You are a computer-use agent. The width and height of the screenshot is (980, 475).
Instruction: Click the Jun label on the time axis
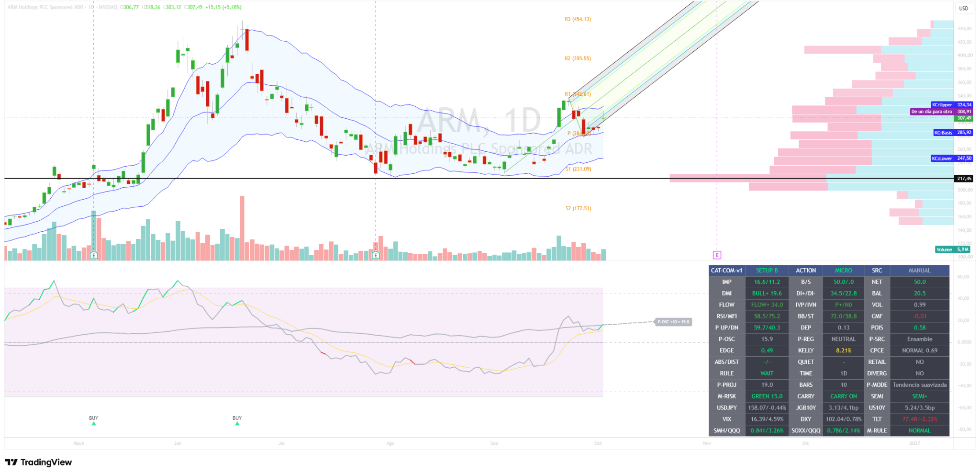point(178,443)
